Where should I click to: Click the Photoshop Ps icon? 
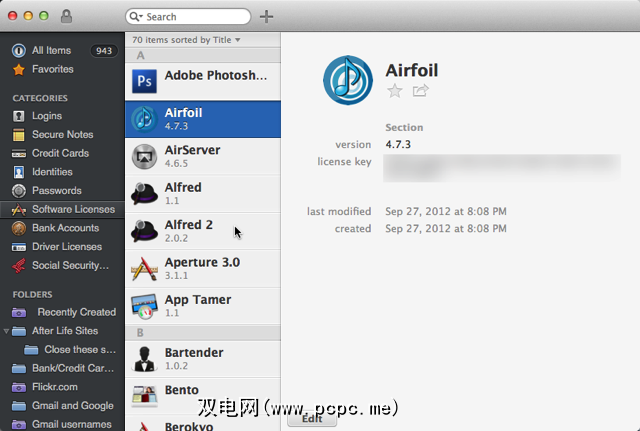[144, 81]
